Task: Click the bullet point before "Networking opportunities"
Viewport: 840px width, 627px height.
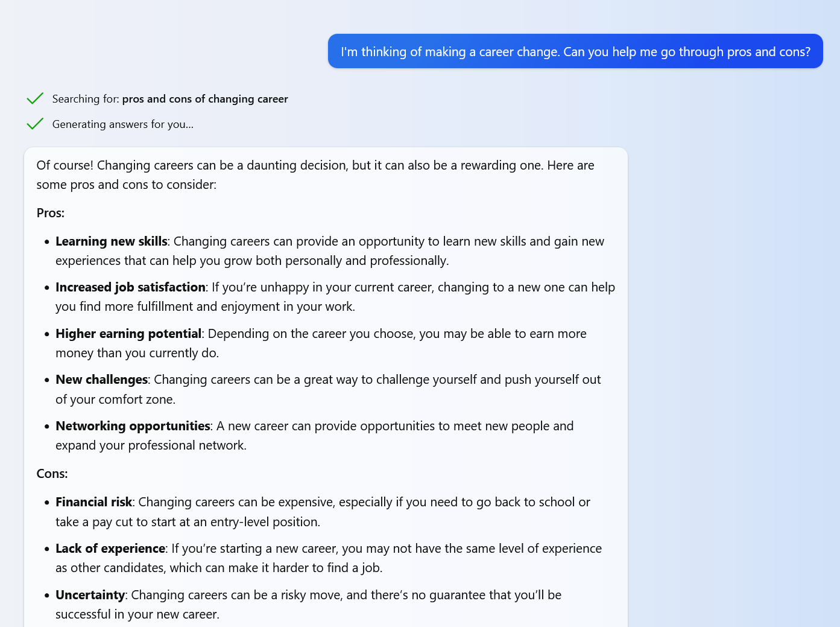Action: (46, 427)
